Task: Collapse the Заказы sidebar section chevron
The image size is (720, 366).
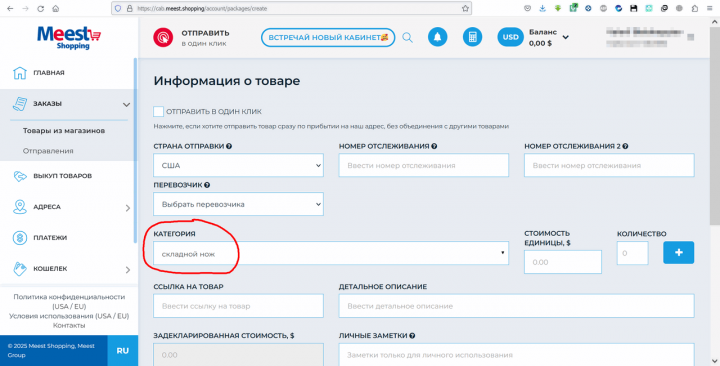Action: [x=126, y=105]
